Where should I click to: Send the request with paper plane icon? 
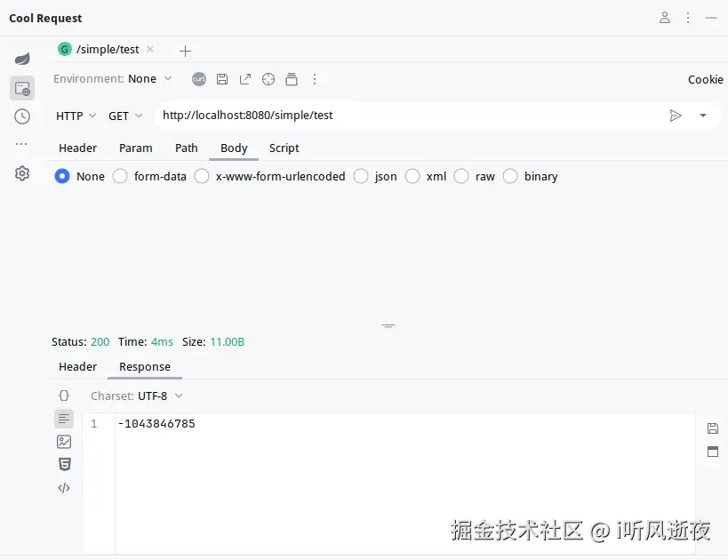[676, 116]
